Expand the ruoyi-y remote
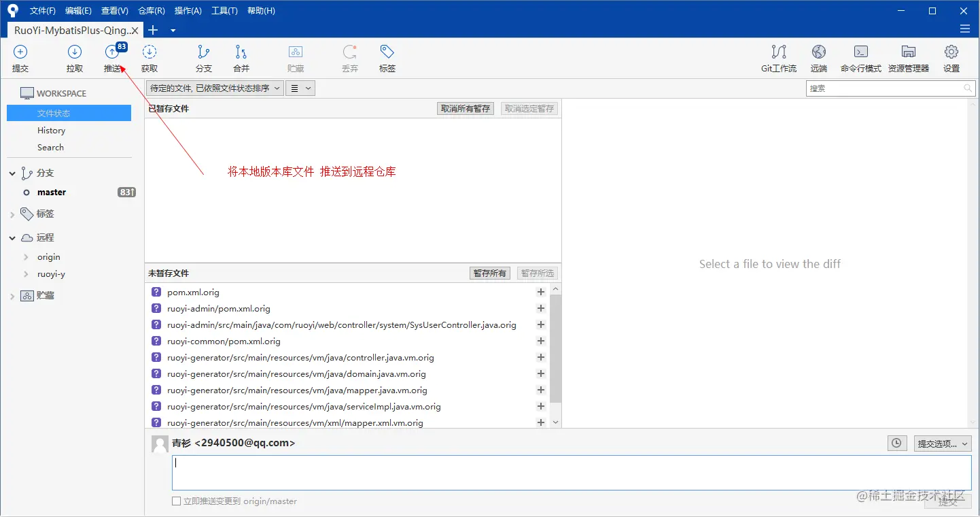The width and height of the screenshot is (980, 517). pos(26,274)
